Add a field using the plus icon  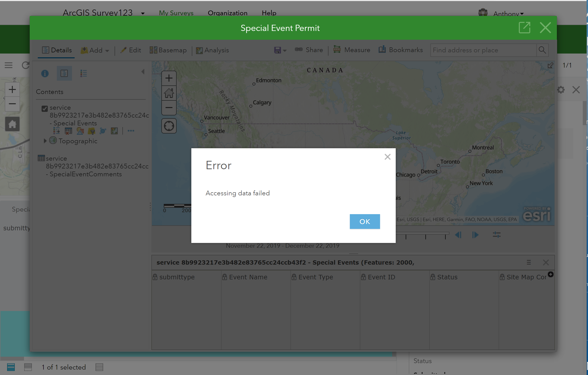551,274
